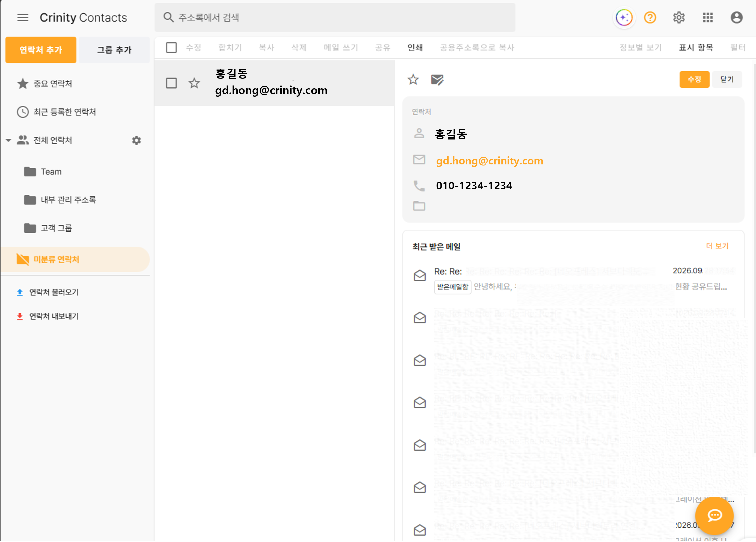Click the compose mail icon in detail pane
The image size is (756, 542).
(x=437, y=80)
